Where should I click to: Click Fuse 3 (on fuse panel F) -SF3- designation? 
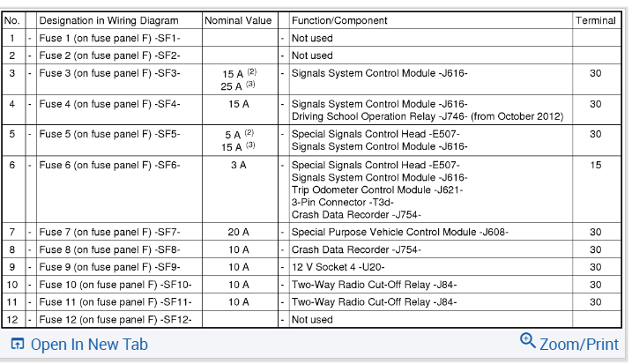click(x=109, y=73)
